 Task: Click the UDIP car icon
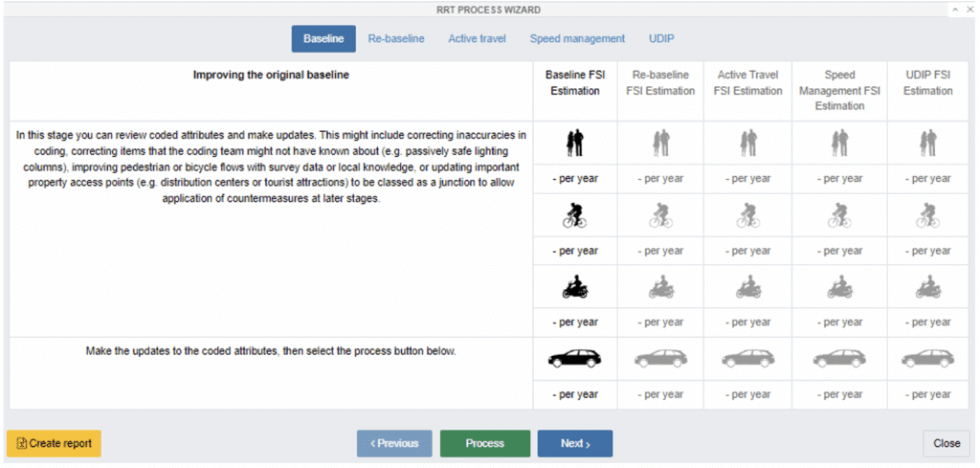(x=927, y=358)
